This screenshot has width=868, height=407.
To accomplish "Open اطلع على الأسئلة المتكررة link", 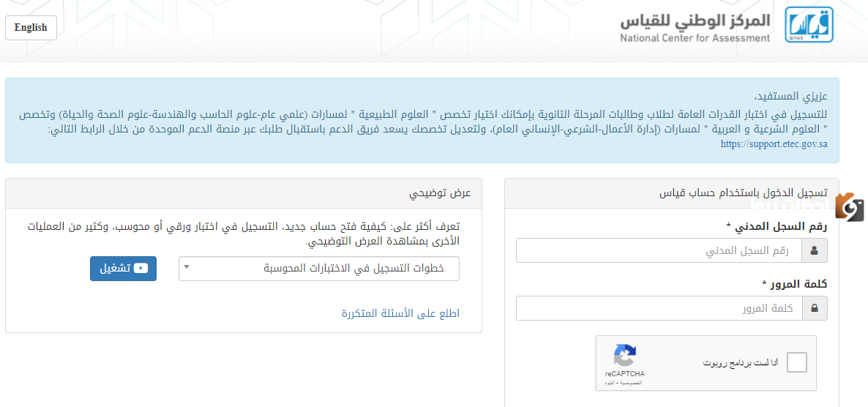I will coord(401,313).
